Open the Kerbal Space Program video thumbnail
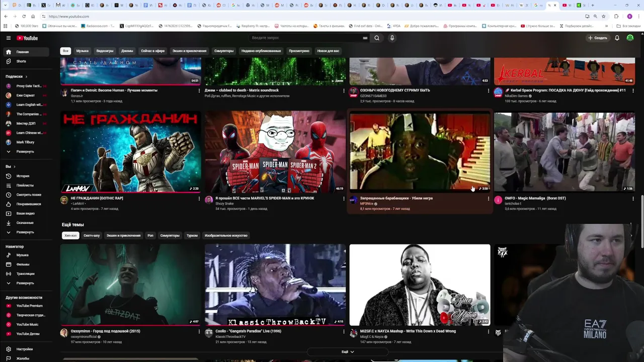This screenshot has height=362, width=644. tap(565, 71)
